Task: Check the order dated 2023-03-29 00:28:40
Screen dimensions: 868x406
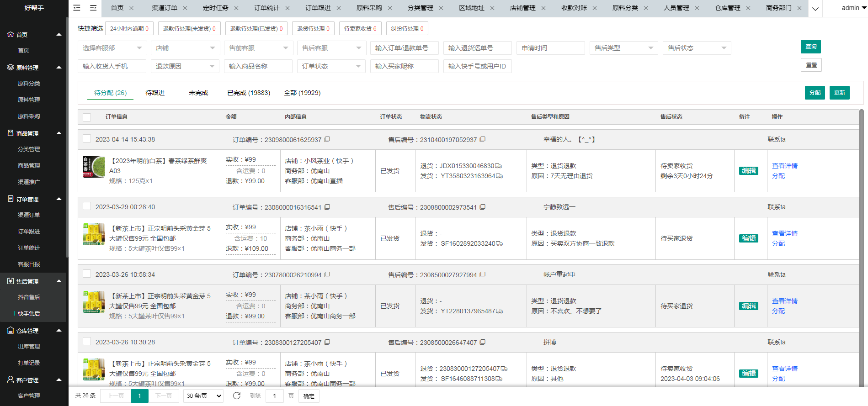Action: 87,206
